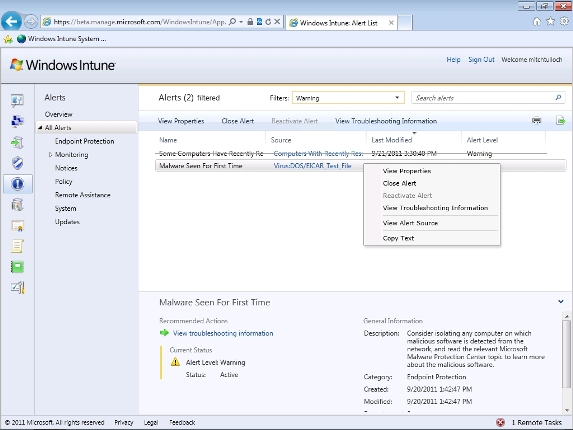Image resolution: width=573 pixels, height=430 pixels.
Task: Click the export list icon
Action: pyautogui.click(x=560, y=121)
